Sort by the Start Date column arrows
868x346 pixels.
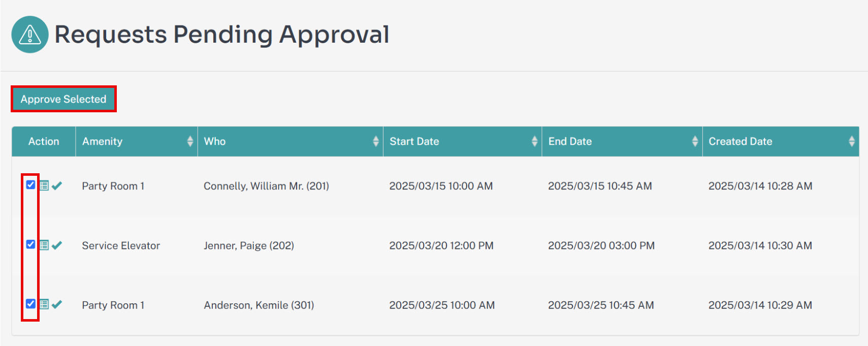pos(534,141)
